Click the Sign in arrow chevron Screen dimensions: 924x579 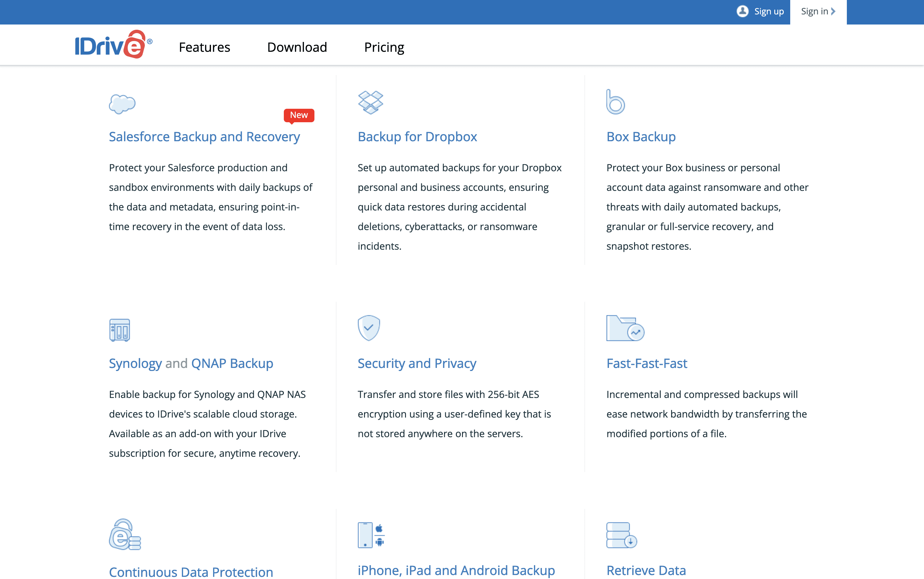[833, 12]
